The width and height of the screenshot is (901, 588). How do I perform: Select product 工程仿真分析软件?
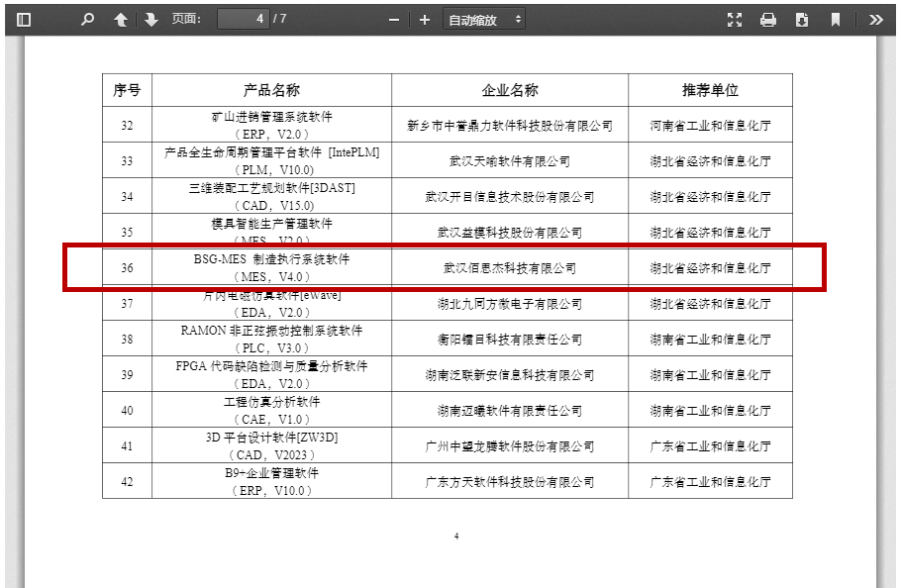(272, 402)
